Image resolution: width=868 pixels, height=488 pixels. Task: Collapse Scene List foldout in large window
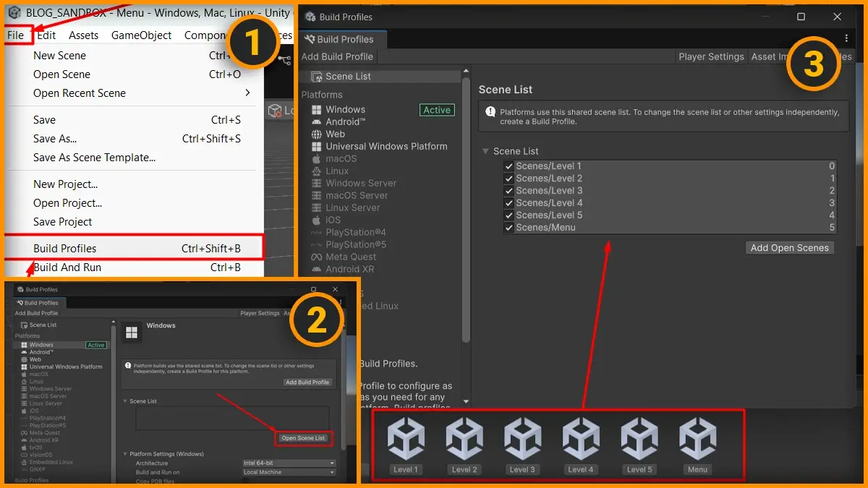[486, 151]
